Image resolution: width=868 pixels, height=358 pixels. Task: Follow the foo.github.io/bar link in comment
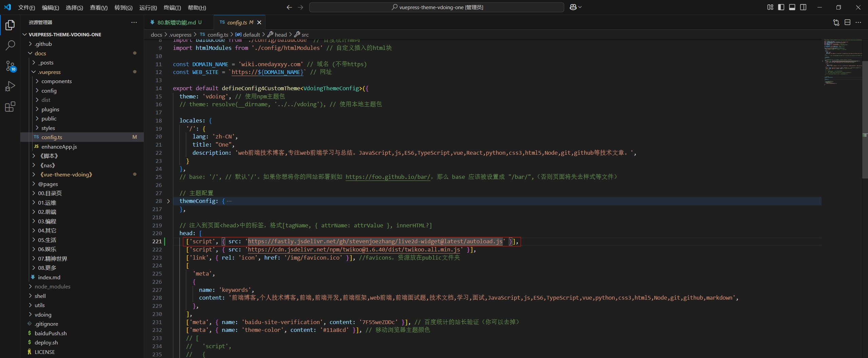[x=388, y=177]
